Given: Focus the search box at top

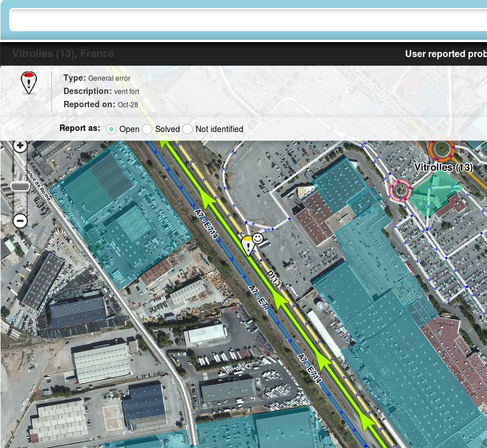Looking at the screenshot, I should pyautogui.click(x=248, y=21).
